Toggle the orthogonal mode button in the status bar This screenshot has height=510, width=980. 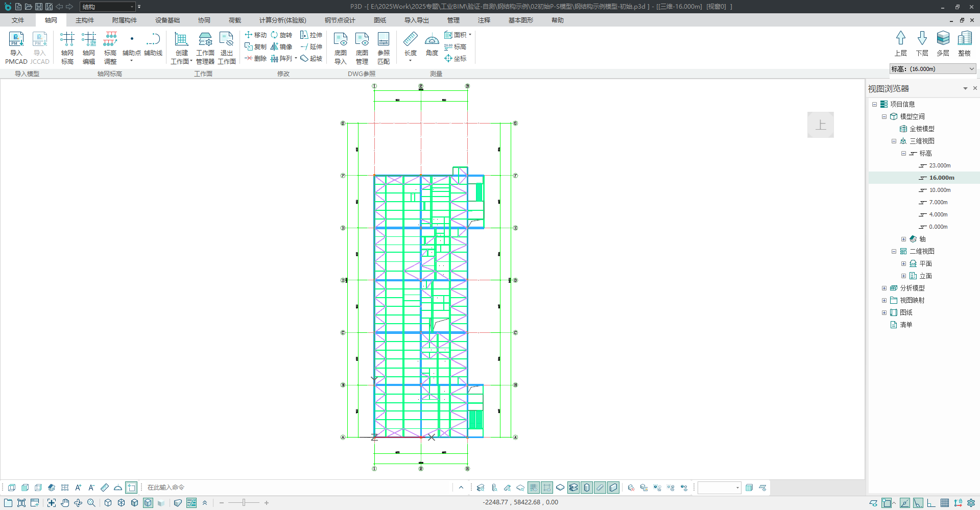(x=931, y=503)
